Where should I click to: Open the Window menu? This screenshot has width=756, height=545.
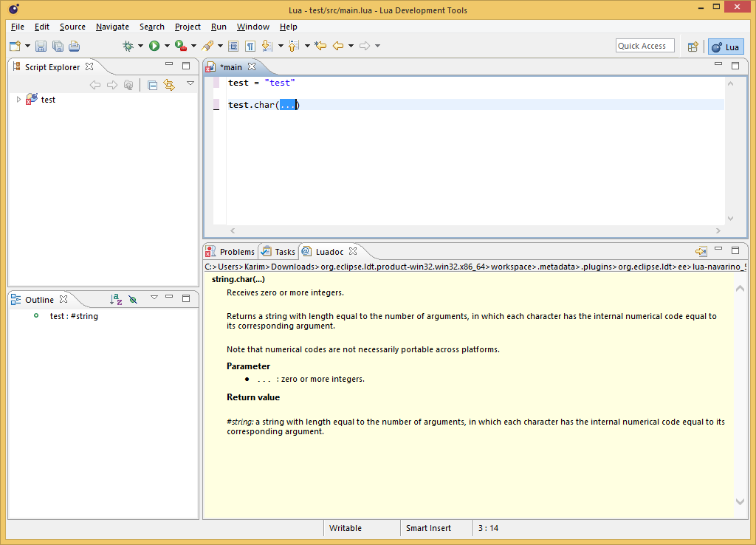(252, 27)
